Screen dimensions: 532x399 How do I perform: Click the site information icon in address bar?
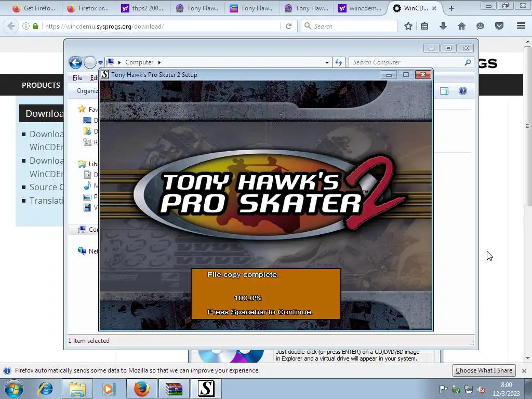(x=26, y=26)
